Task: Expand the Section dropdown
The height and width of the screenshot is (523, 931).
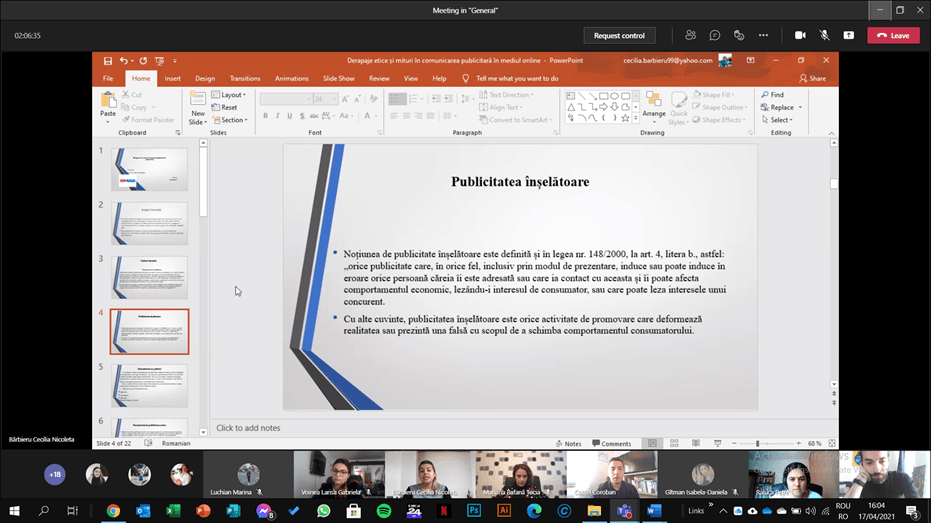Action: coord(231,120)
